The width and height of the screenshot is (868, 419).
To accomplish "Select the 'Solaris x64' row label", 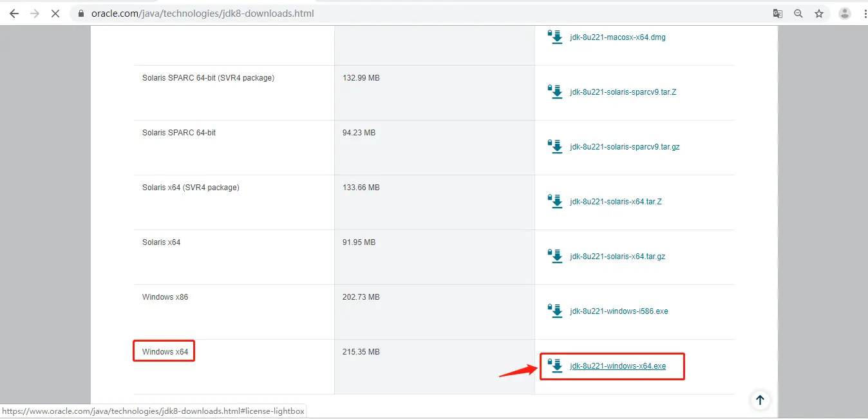I will (x=161, y=242).
